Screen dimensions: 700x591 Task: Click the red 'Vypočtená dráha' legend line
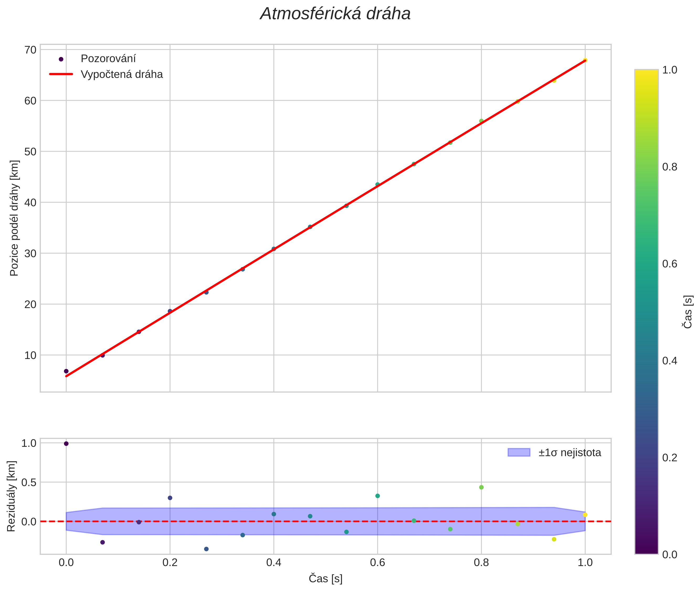pos(61,74)
